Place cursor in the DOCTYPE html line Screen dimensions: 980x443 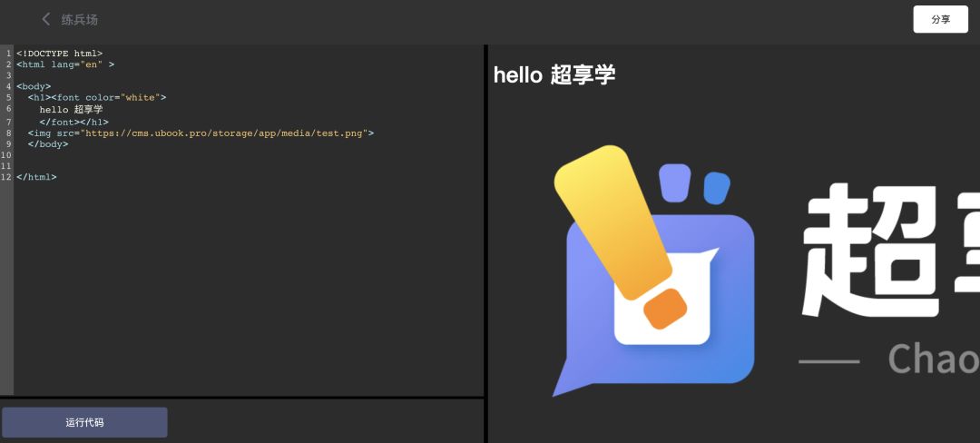point(59,54)
